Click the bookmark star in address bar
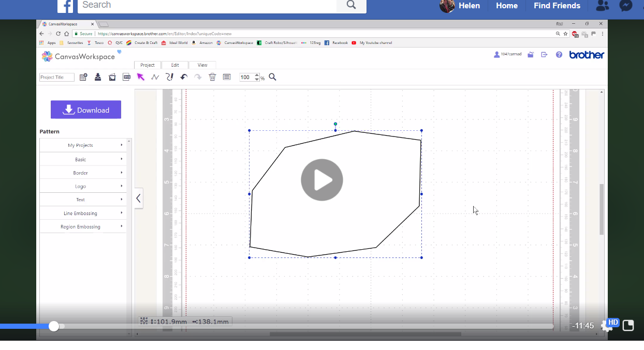 click(566, 34)
